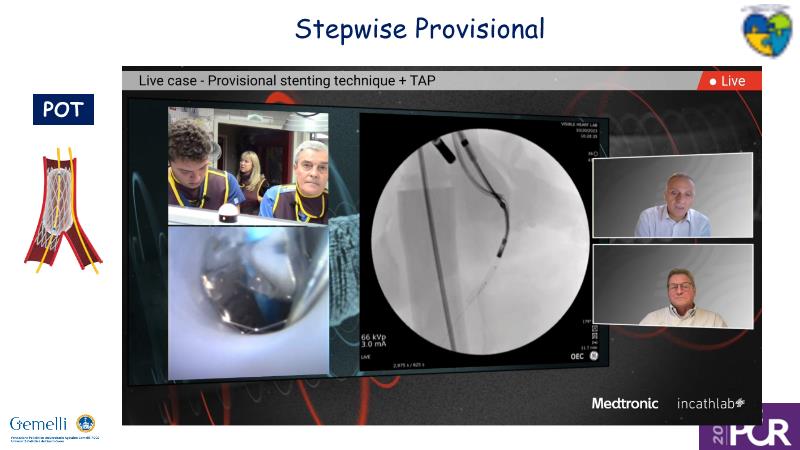This screenshot has height=450, width=800.
Task: Select the bifurcation stent diagram
Action: coord(62,210)
